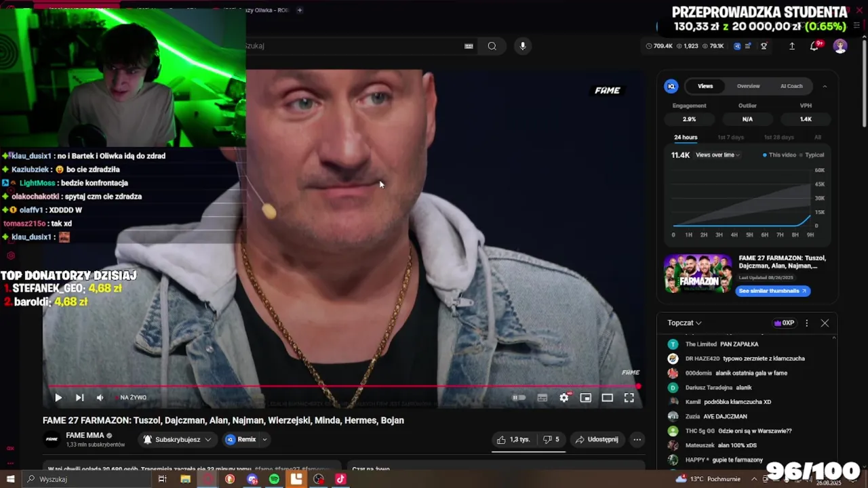
Task: Toggle the autoplay switch in player
Action: (x=519, y=398)
